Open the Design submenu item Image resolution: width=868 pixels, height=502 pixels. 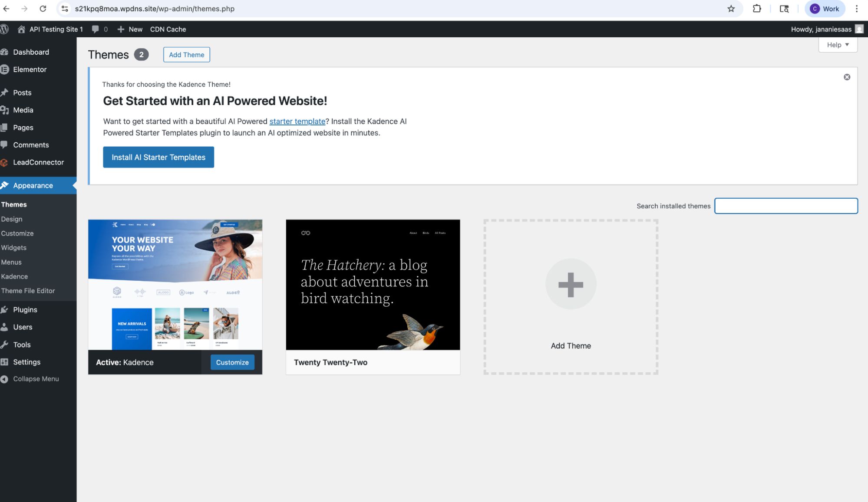(12, 219)
